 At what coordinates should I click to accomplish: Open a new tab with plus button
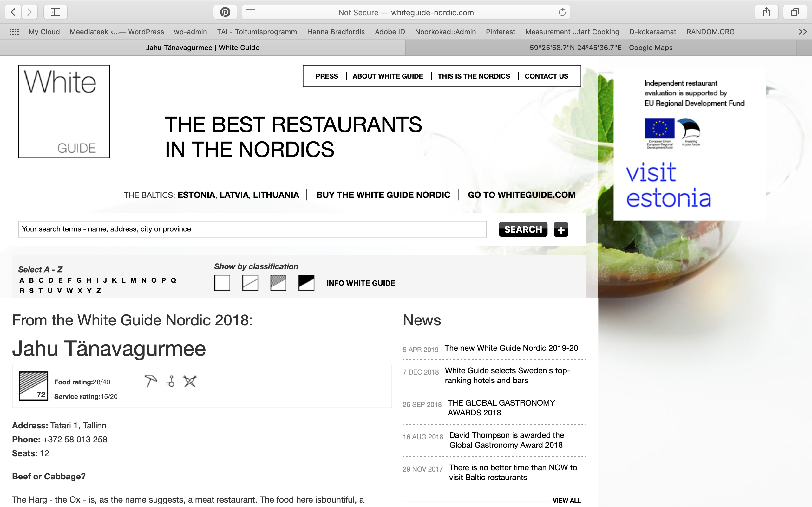(x=804, y=48)
